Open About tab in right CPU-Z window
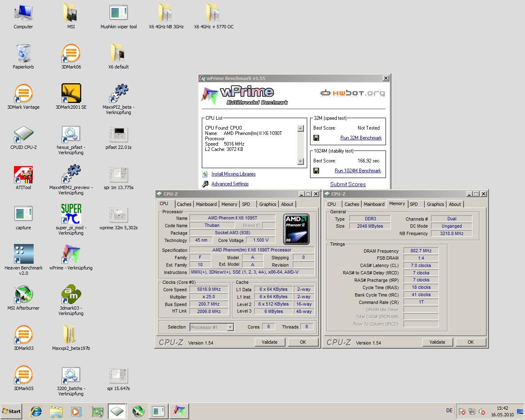The width and height of the screenshot is (525, 420). (455, 204)
